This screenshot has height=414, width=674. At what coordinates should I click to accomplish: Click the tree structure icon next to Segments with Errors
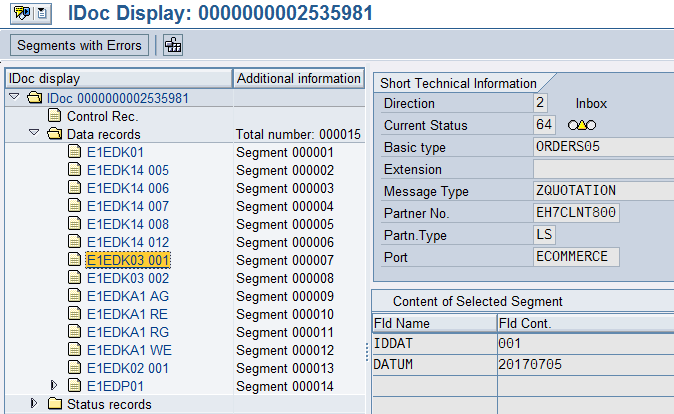173,45
